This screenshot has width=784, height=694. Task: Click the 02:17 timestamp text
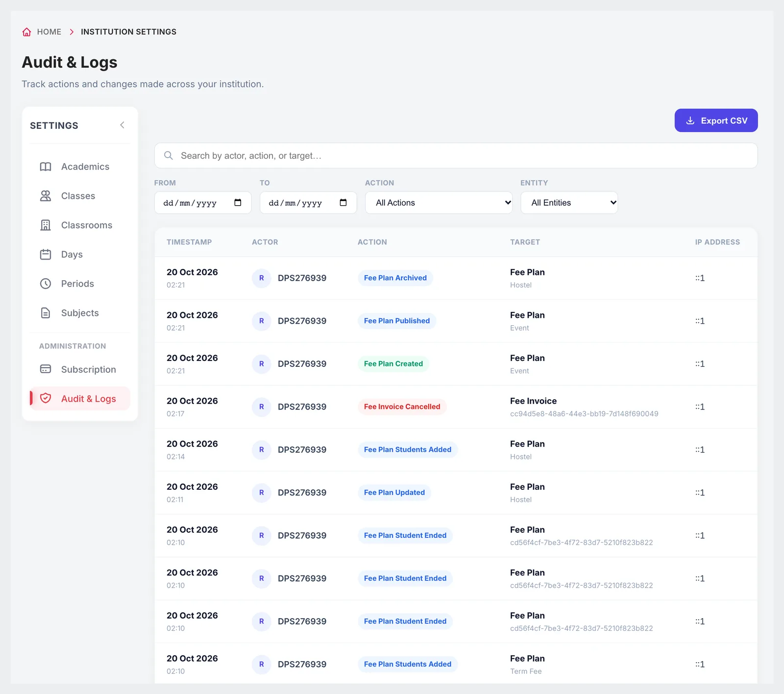point(175,414)
